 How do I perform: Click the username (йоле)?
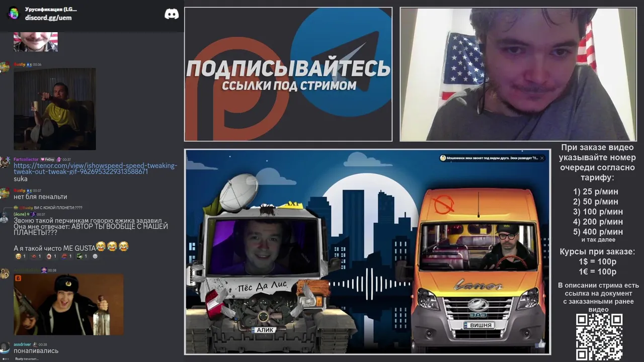click(20, 214)
